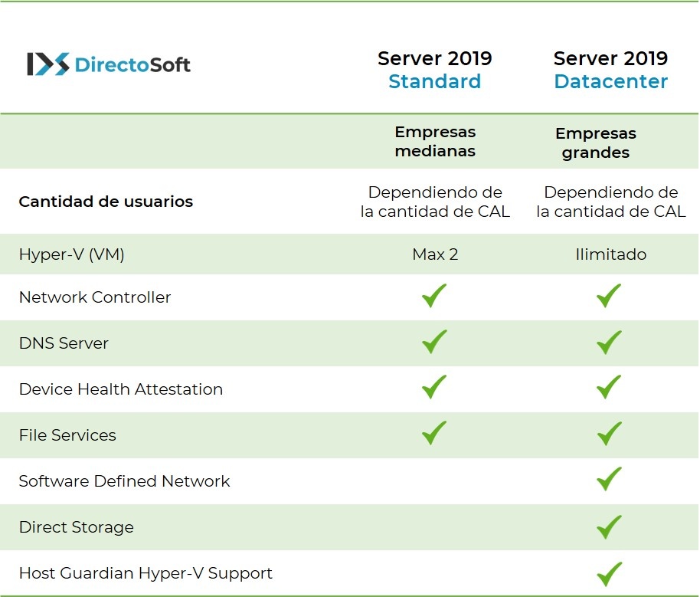Click the Empresas medianas label
This screenshot has height=597, width=700.
pyautogui.click(x=435, y=141)
